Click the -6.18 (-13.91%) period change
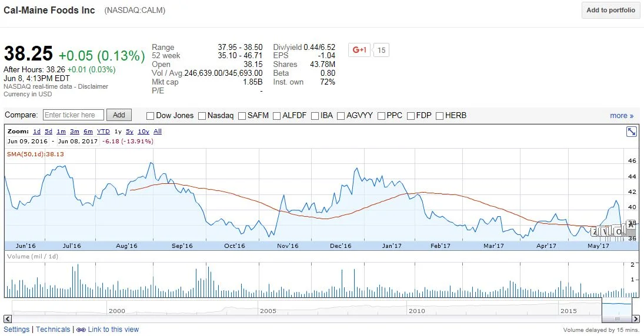 click(x=128, y=142)
